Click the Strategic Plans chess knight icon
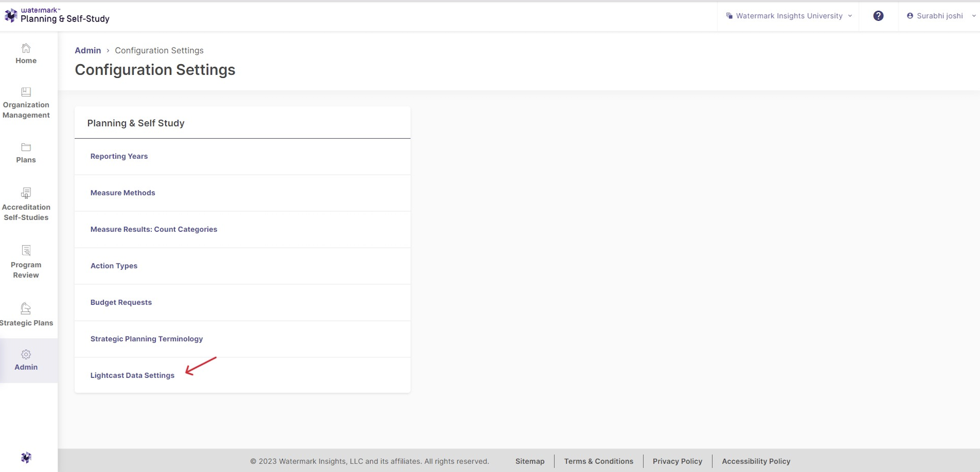Image resolution: width=980 pixels, height=472 pixels. pyautogui.click(x=26, y=308)
